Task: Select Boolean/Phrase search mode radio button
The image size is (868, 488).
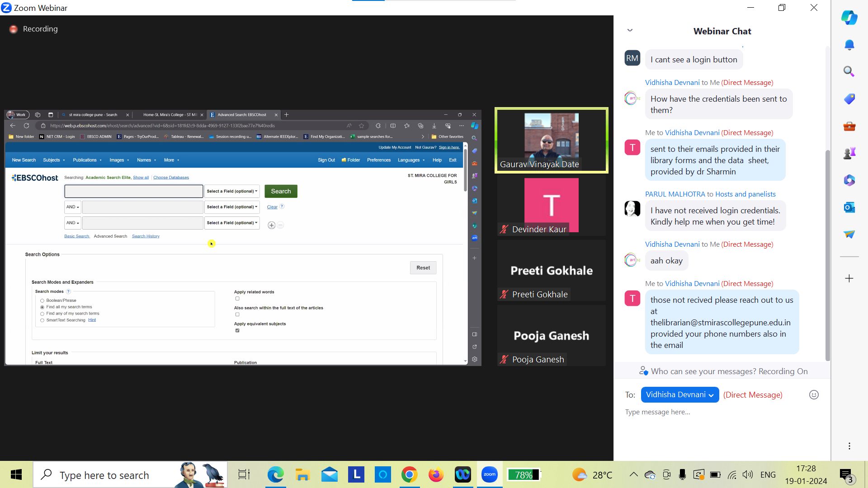Action: (x=42, y=300)
